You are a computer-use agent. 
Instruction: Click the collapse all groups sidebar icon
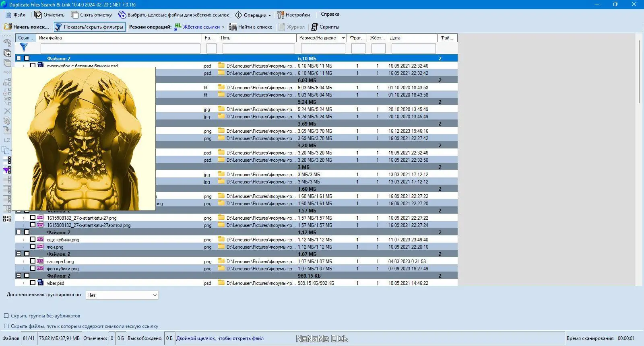[x=7, y=63]
